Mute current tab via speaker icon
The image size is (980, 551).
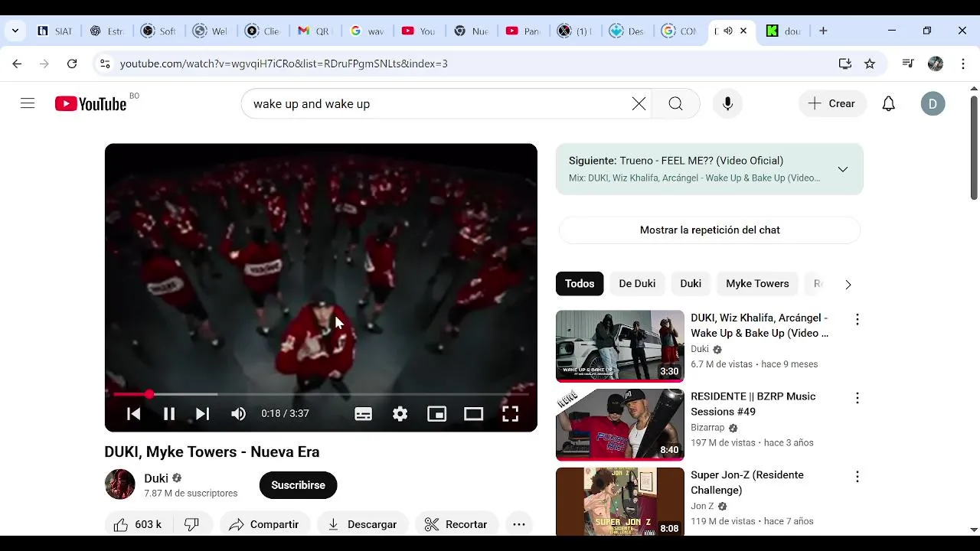click(x=728, y=31)
